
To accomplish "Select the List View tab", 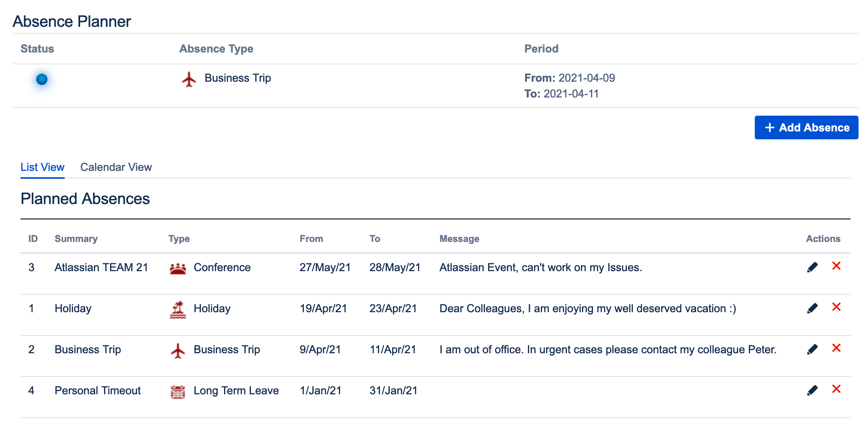I will [x=42, y=167].
